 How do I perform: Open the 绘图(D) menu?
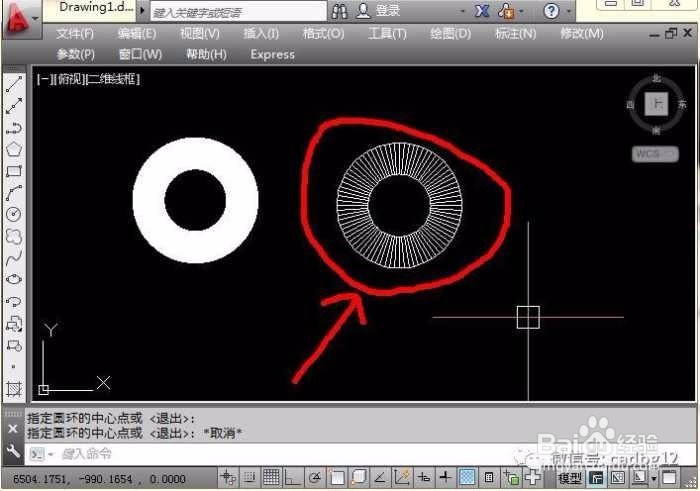pyautogui.click(x=450, y=33)
